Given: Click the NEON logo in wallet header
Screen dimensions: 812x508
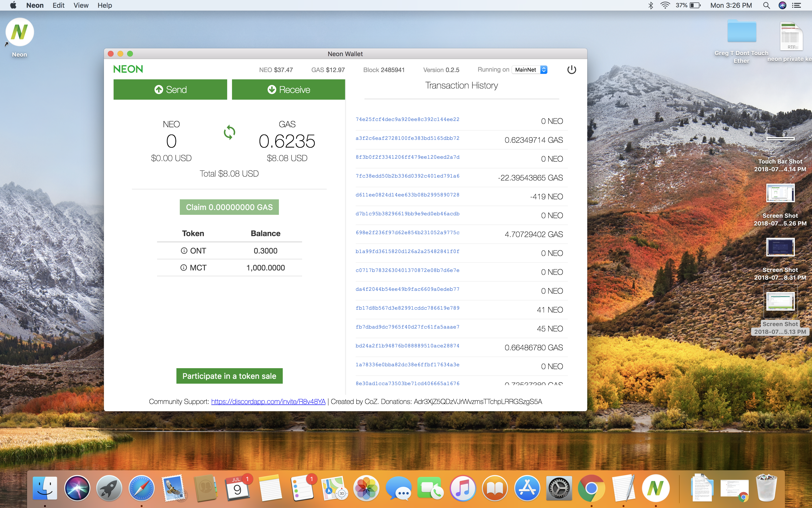Looking at the screenshot, I should tap(128, 69).
